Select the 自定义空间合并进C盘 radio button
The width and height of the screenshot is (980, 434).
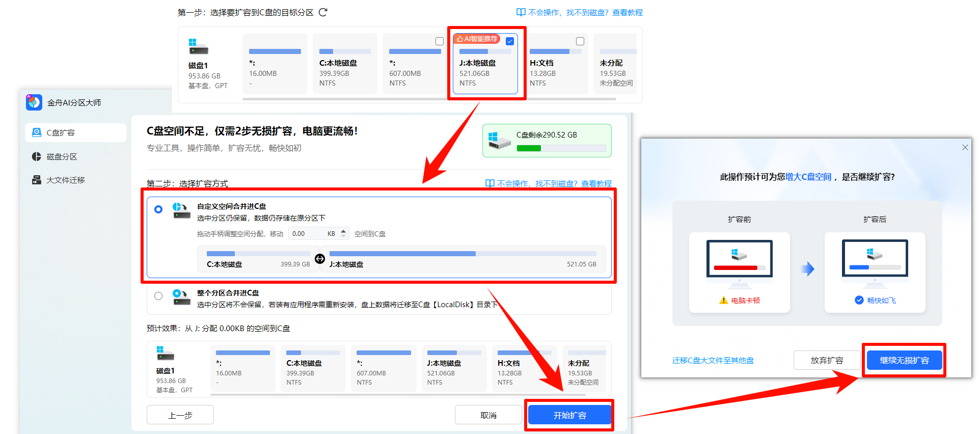158,209
